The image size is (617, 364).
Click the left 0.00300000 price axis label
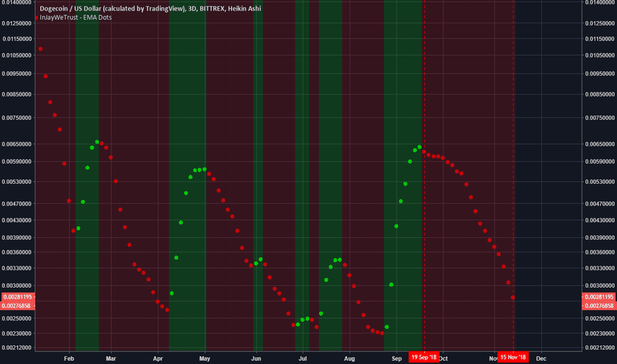17,286
